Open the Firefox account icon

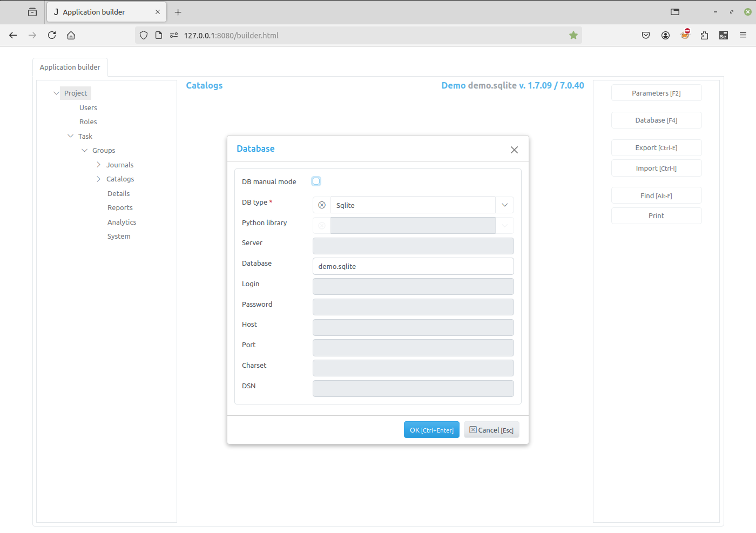coord(665,35)
